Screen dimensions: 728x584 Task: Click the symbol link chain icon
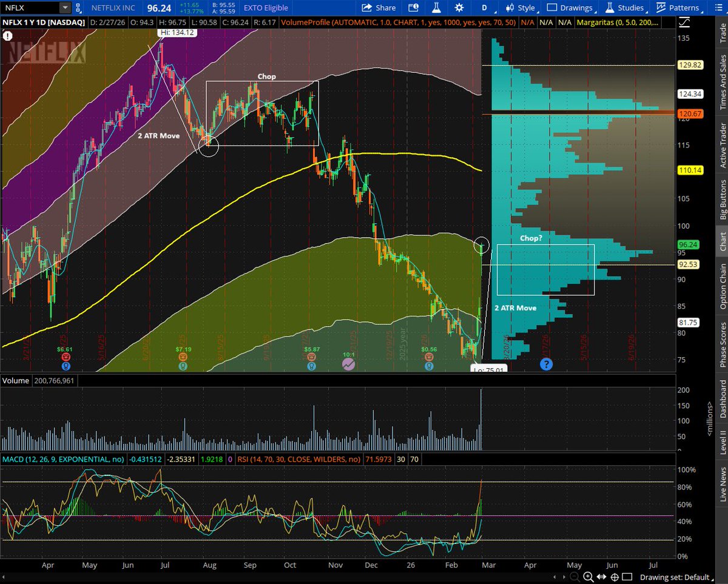[x=79, y=8]
